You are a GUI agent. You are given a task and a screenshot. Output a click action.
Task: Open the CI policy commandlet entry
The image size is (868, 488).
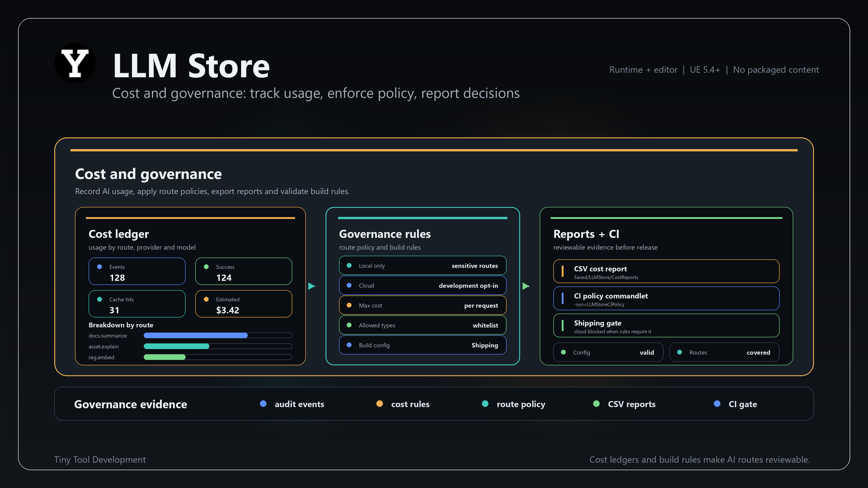tap(666, 298)
